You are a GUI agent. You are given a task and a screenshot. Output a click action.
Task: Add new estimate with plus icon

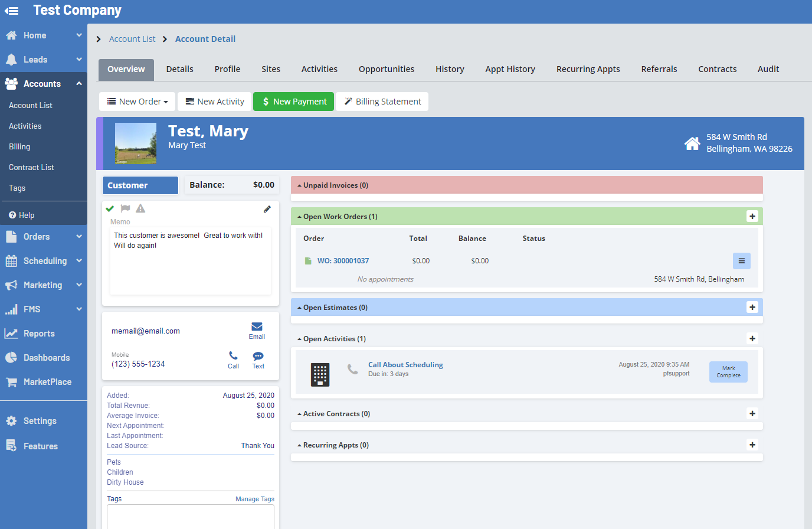pos(752,308)
